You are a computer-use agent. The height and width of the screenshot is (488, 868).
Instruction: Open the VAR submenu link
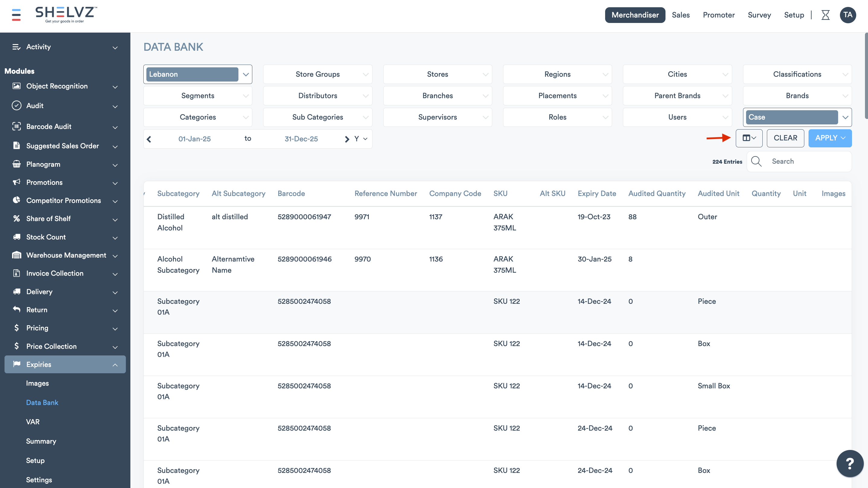[x=33, y=422]
